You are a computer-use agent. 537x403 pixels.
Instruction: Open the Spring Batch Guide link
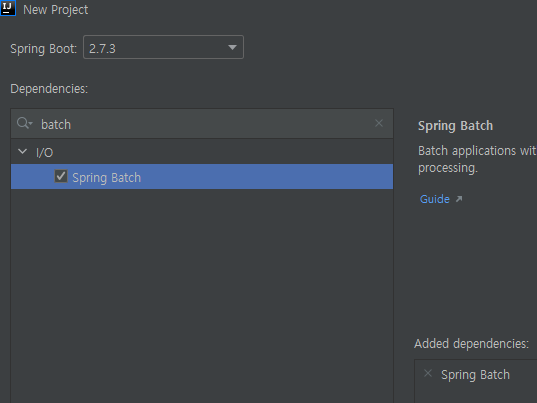point(435,199)
